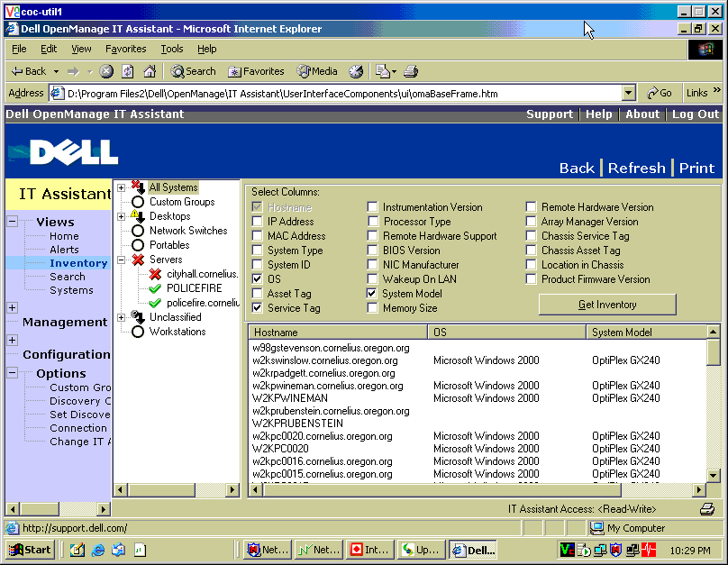Click the POLICEFIRE green check icon
The width and height of the screenshot is (728, 565).
(155, 288)
